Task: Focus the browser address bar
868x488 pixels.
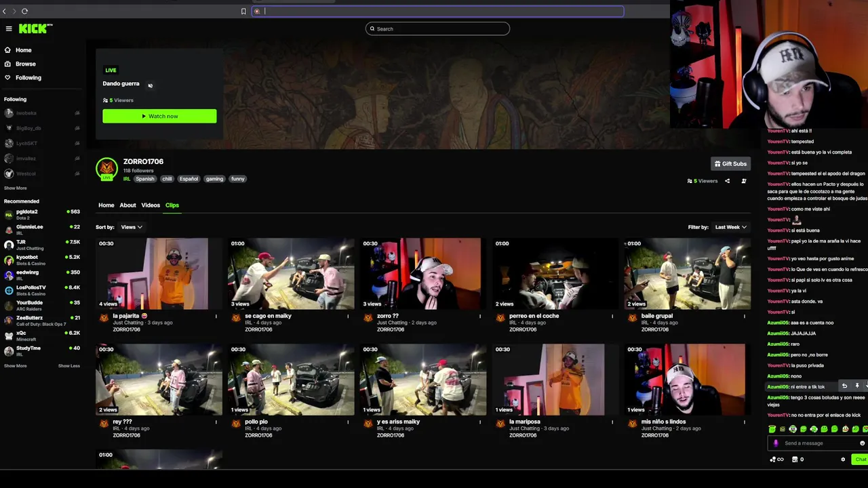Action: click(x=437, y=11)
